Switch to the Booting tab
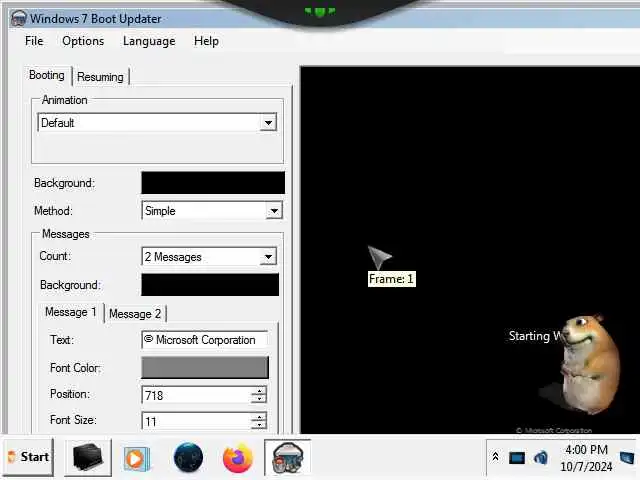This screenshot has height=480, width=640. point(47,76)
